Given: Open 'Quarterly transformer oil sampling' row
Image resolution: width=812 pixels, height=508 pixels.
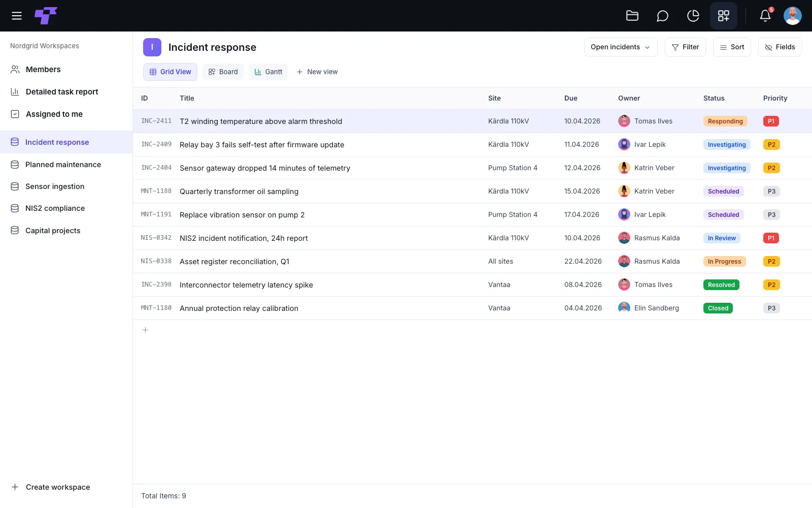Looking at the screenshot, I should [x=472, y=192].
